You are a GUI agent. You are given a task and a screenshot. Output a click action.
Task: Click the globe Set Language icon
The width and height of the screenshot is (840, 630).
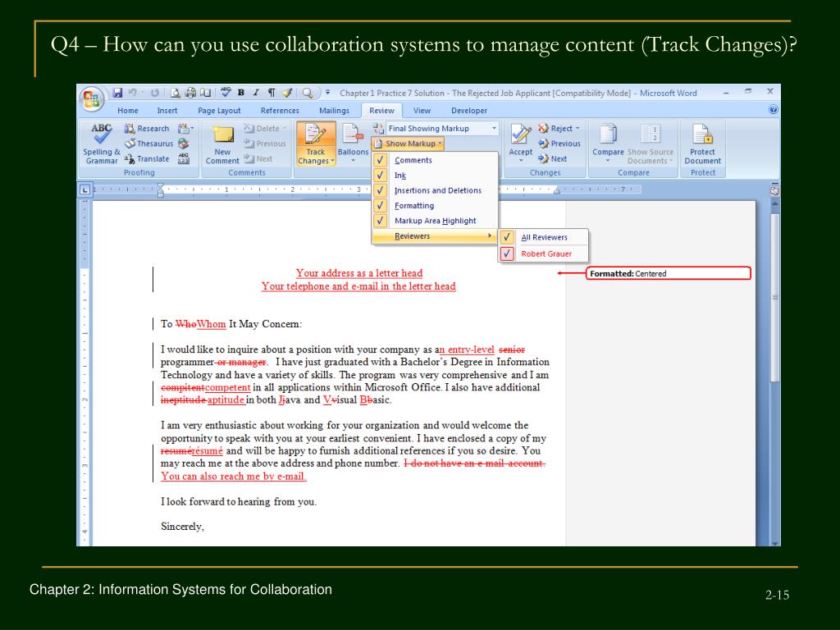183,144
